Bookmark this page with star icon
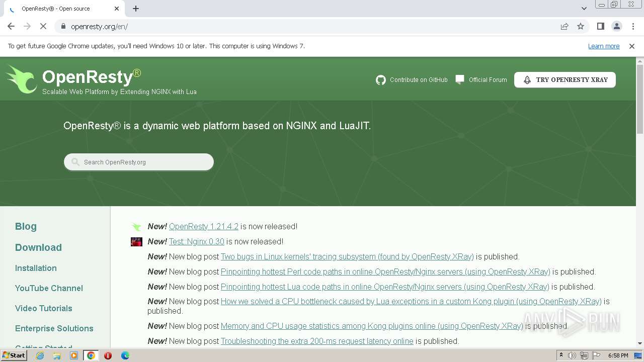 click(x=581, y=26)
